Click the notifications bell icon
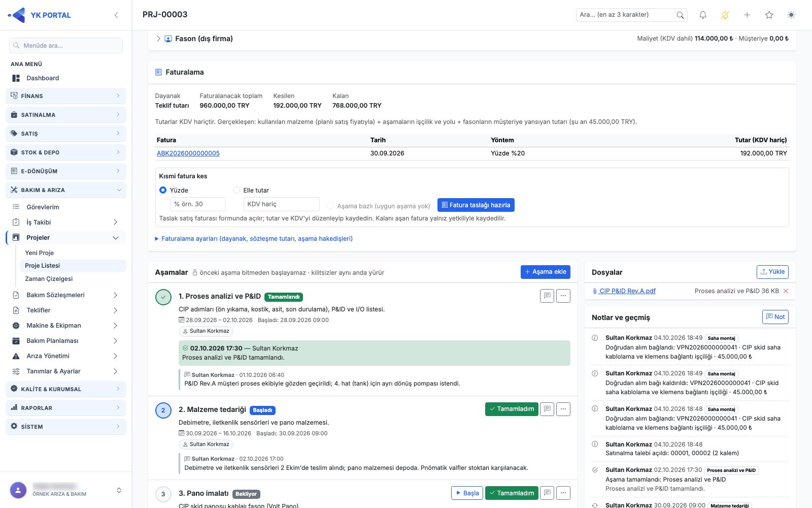Image resolution: width=812 pixels, height=508 pixels. (x=703, y=15)
